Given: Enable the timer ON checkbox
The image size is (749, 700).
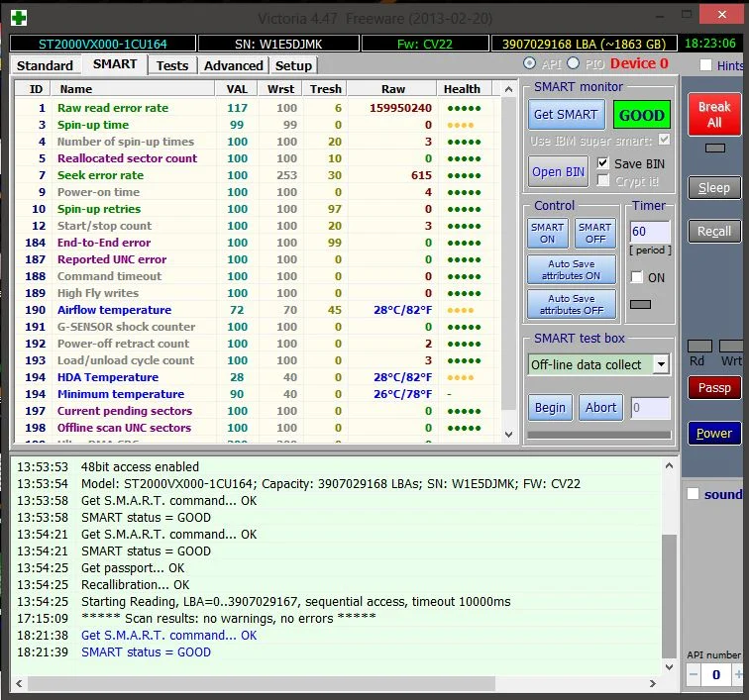Looking at the screenshot, I should (x=637, y=277).
